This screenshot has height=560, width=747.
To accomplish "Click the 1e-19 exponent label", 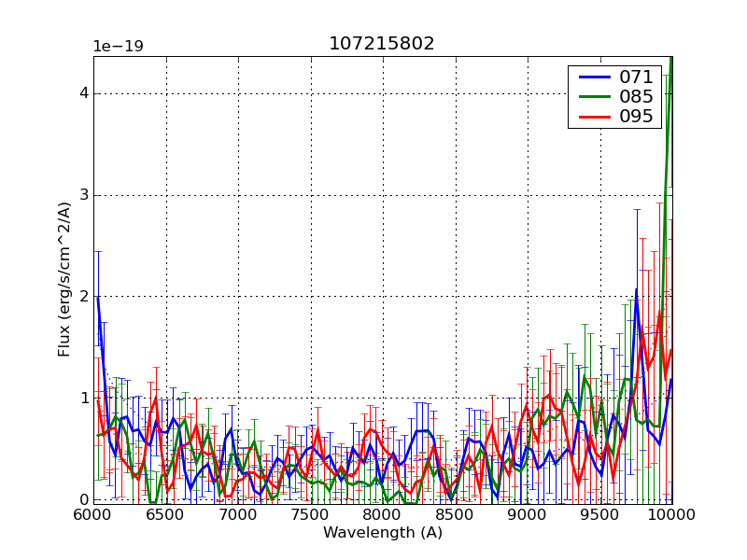I will [117, 47].
